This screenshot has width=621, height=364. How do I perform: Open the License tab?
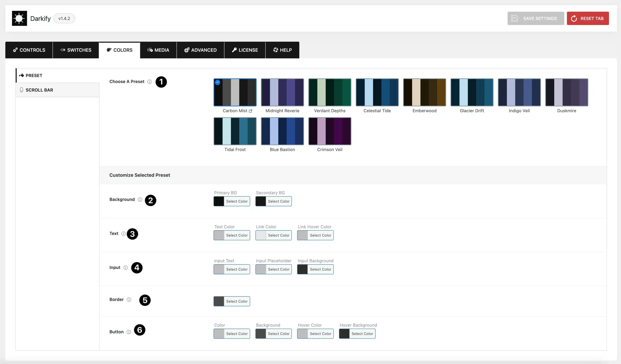click(245, 50)
